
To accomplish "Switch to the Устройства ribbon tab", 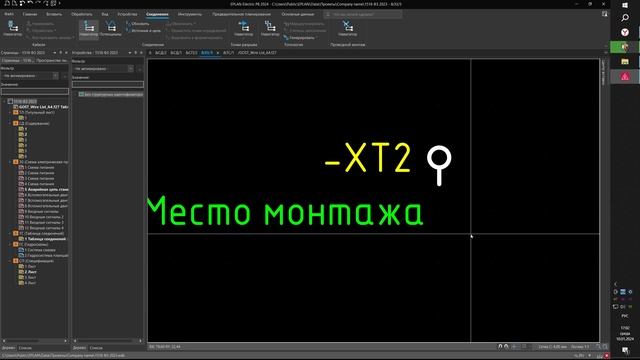I will click(127, 14).
